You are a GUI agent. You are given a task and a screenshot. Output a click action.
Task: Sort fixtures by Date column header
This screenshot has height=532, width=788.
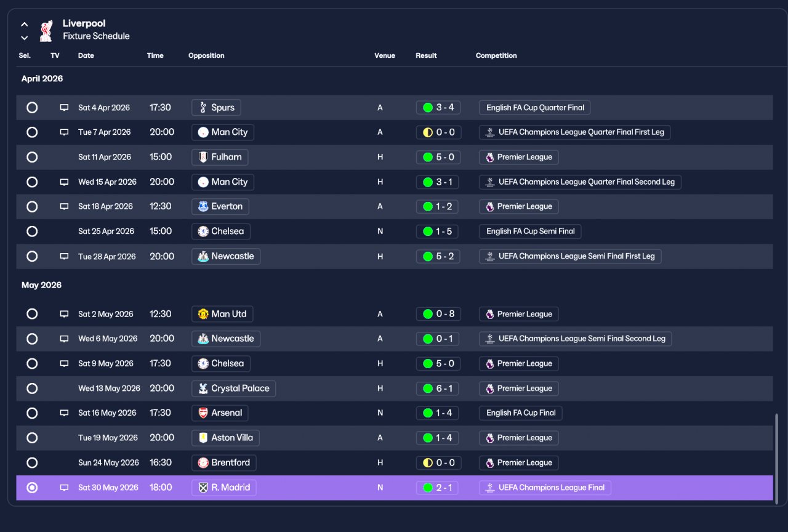coord(86,55)
